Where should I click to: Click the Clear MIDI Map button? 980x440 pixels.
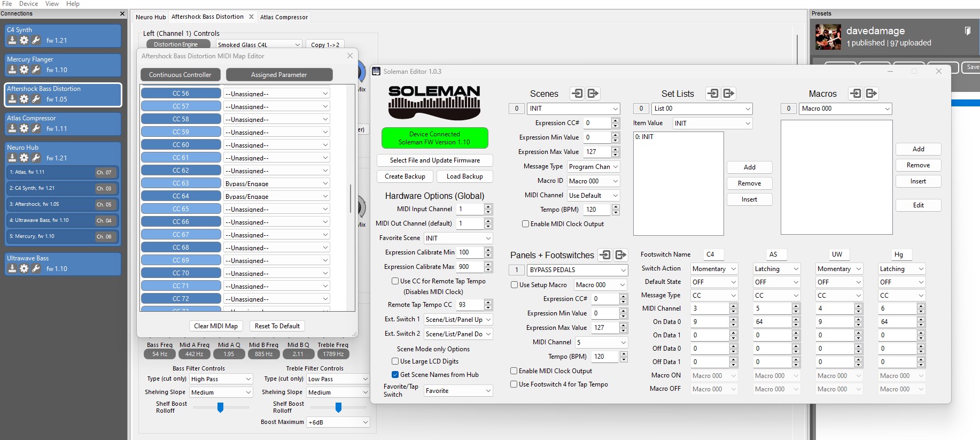[216, 326]
